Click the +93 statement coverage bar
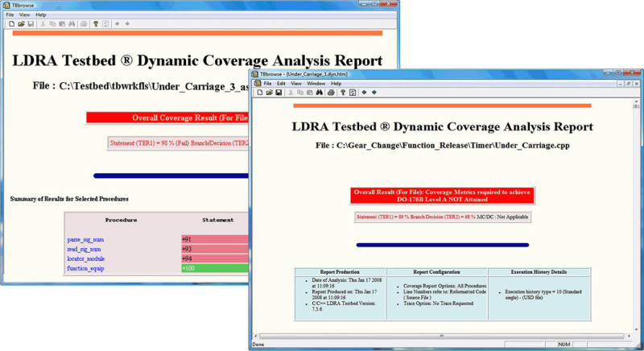Viewport: 644px width, 351px height. [215, 250]
